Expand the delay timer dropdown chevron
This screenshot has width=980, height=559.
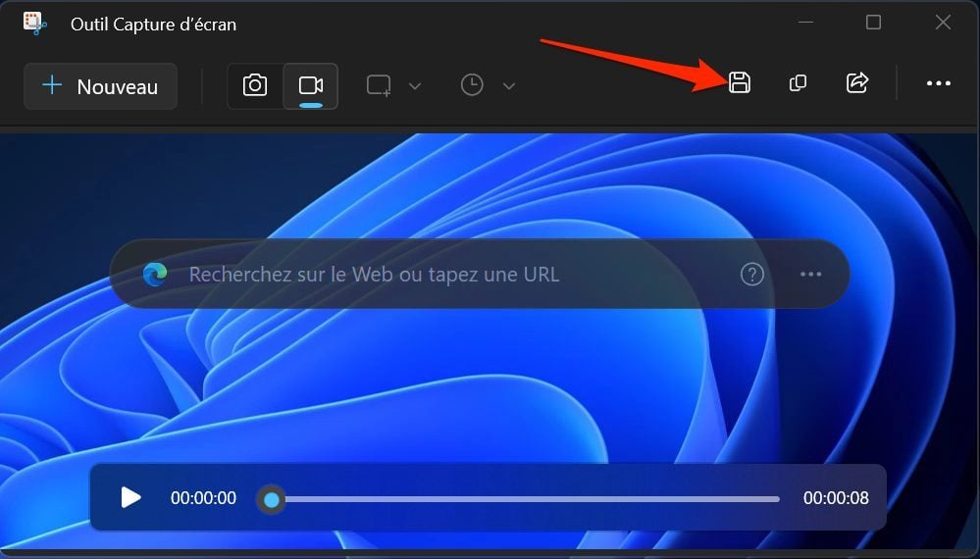point(509,86)
